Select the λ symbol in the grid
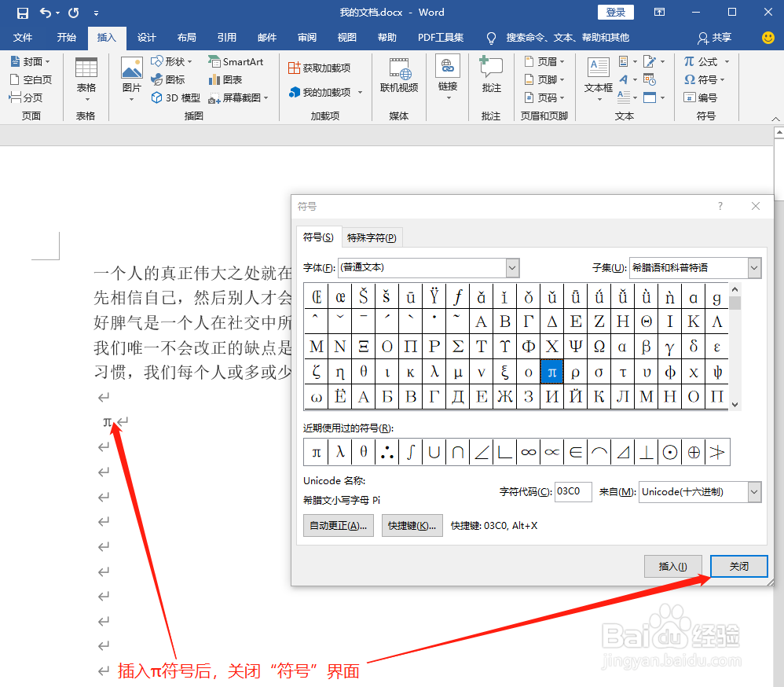This screenshot has height=687, width=784. pyautogui.click(x=434, y=372)
